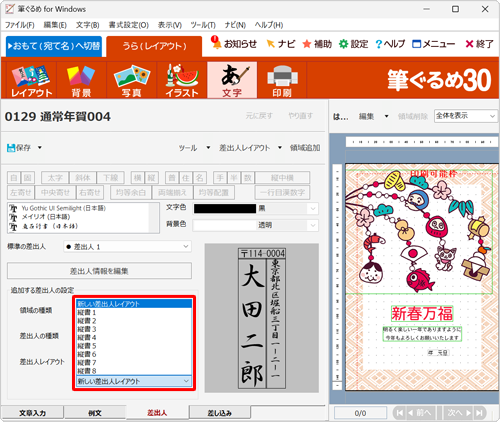Choose the メイリオ (日本語) font

click(x=46, y=217)
